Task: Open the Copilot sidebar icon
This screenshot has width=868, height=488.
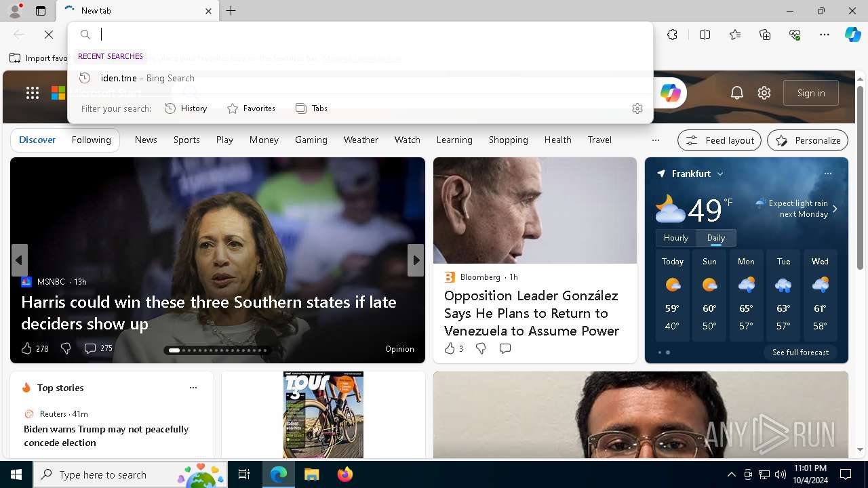Action: [x=852, y=35]
